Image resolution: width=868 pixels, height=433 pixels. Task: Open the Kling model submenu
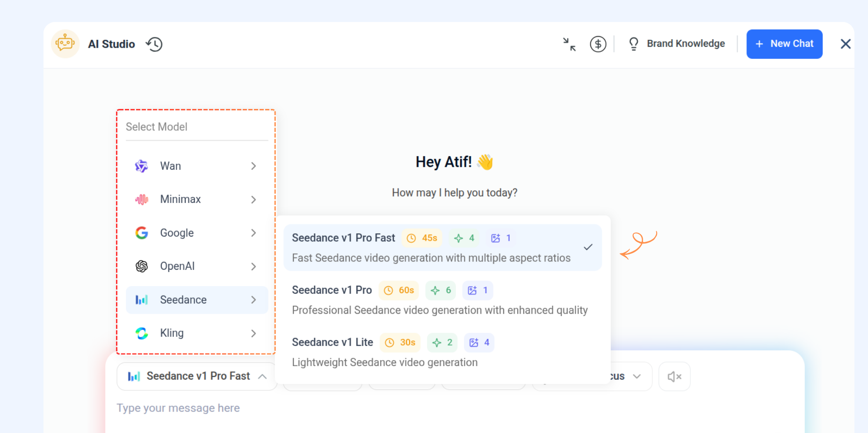197,333
